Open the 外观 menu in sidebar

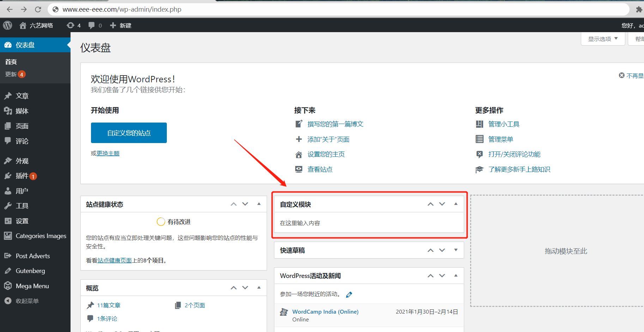[x=22, y=161]
